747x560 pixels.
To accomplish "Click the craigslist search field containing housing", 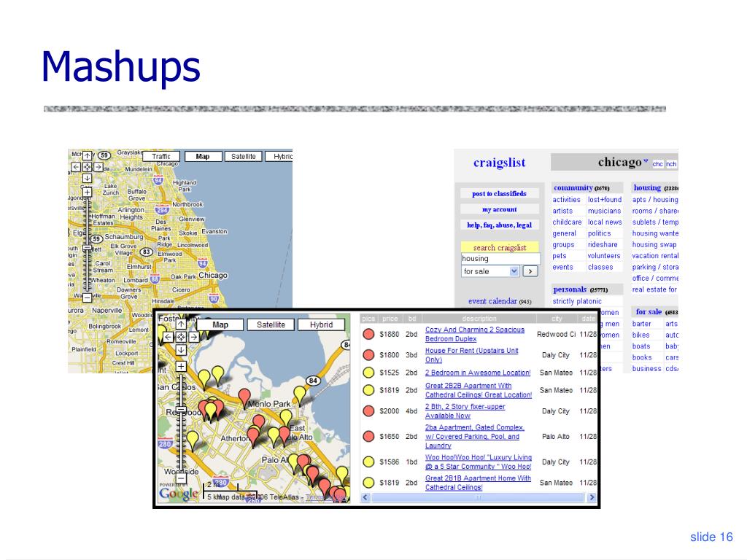I will (500, 259).
